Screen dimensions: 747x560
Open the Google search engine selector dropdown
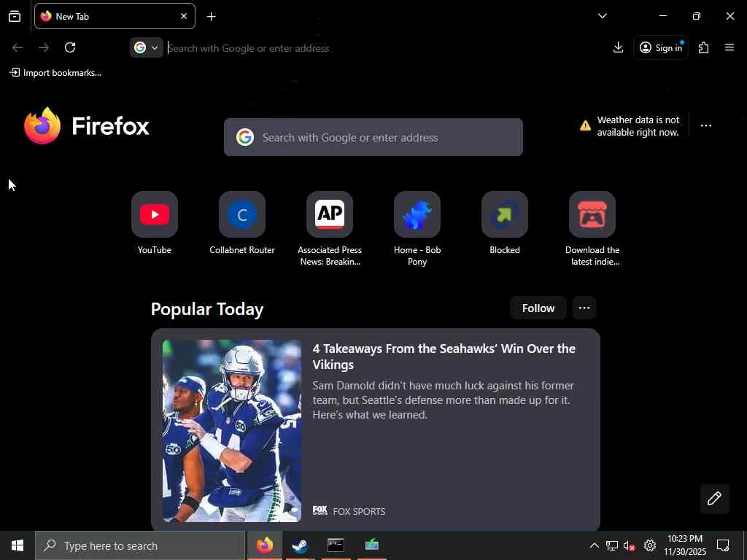pyautogui.click(x=146, y=47)
